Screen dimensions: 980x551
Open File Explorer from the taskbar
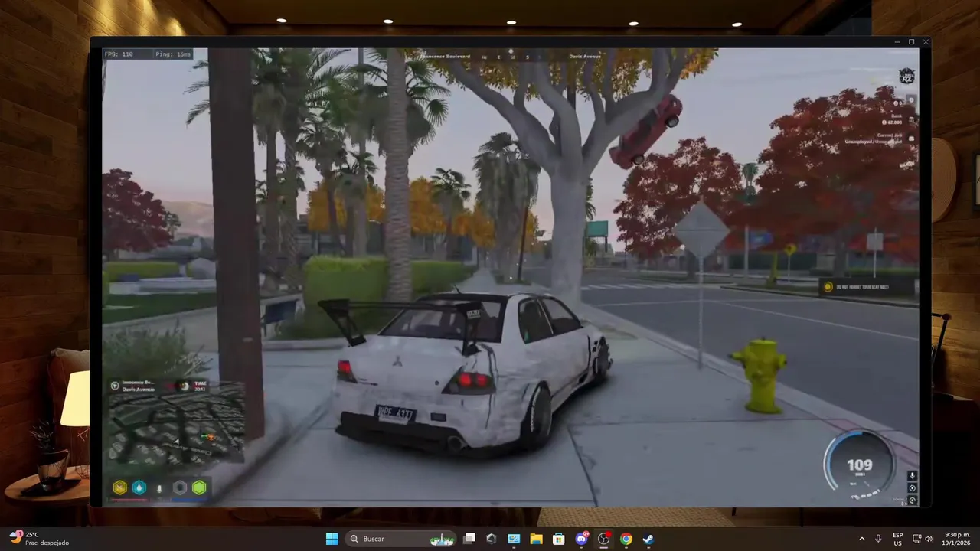(x=536, y=539)
